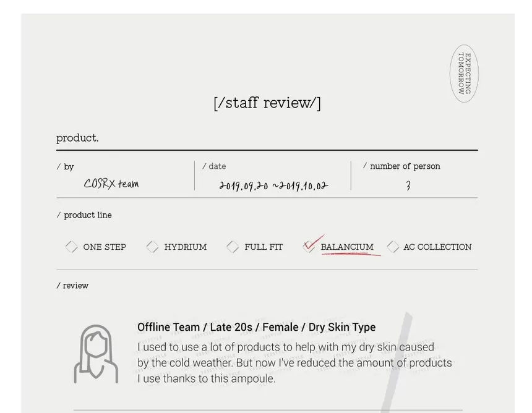Click the number of person value
This screenshot has height=413, width=532.
[408, 185]
